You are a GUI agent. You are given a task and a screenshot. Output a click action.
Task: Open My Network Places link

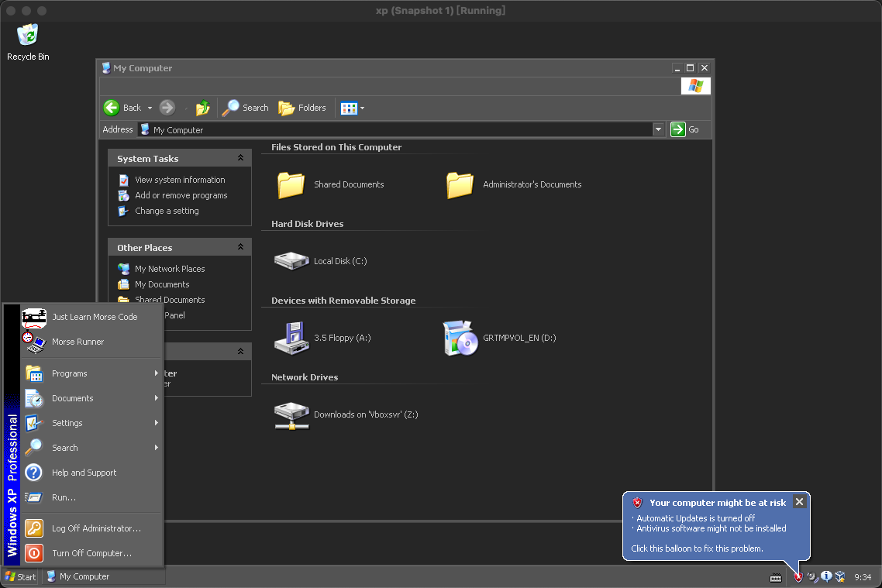tap(170, 269)
